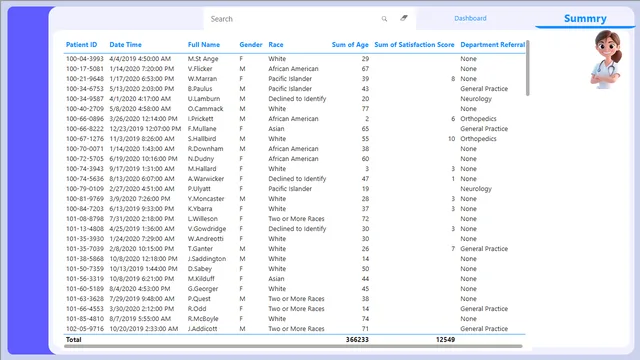Image resolution: width=640 pixels, height=360 pixels.
Task: Open the Dashboard tab
Action: (x=470, y=18)
